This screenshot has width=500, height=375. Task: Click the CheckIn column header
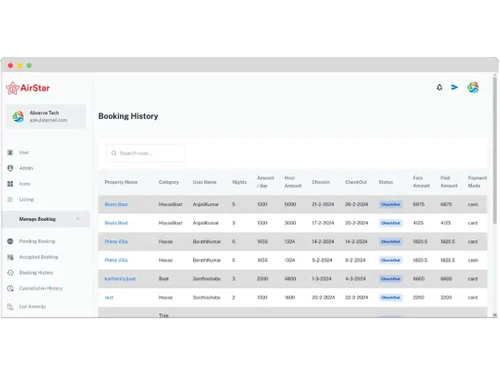pyautogui.click(x=321, y=182)
